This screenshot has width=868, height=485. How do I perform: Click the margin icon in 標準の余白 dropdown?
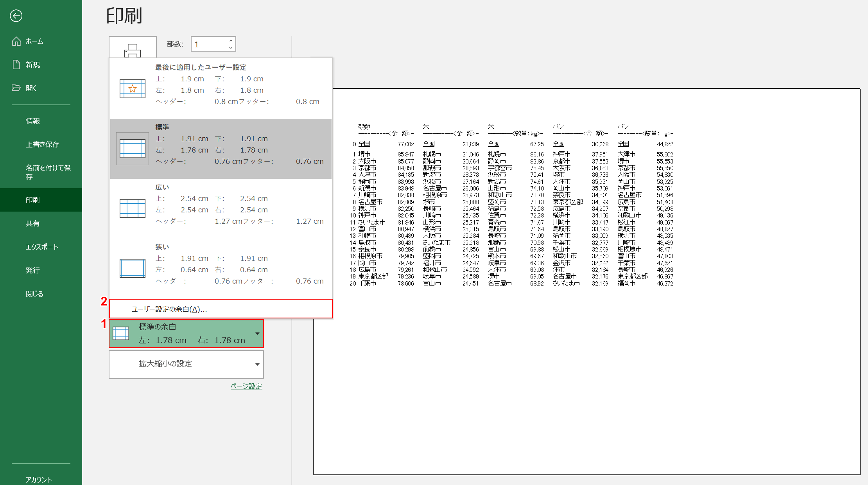coord(121,334)
